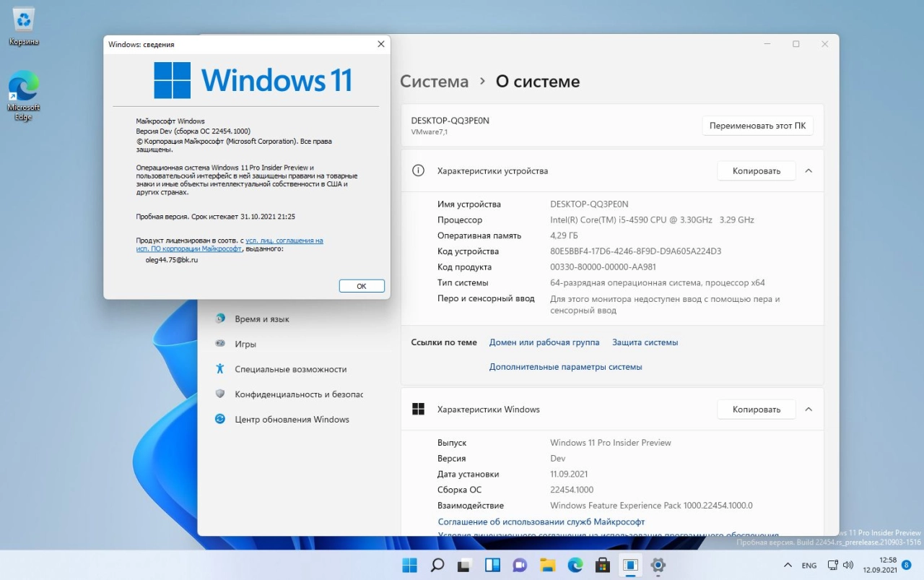Open Дополнительные параметры системы link
This screenshot has width=924, height=580.
pos(565,367)
